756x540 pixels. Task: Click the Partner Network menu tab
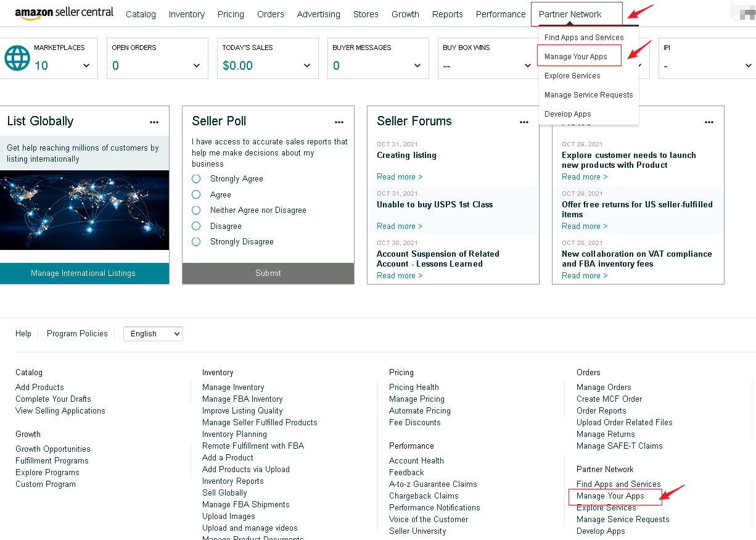coord(570,14)
